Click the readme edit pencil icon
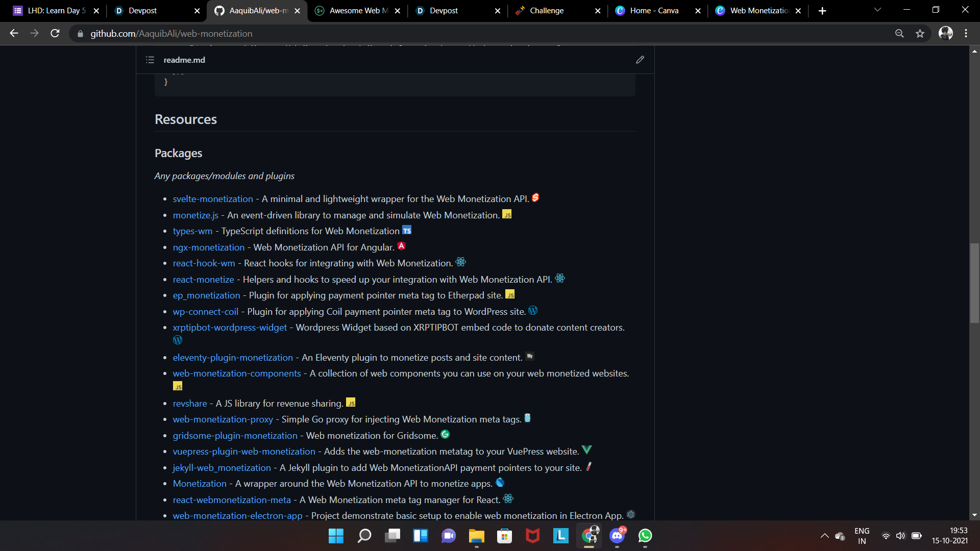The width and height of the screenshot is (980, 551). click(640, 60)
